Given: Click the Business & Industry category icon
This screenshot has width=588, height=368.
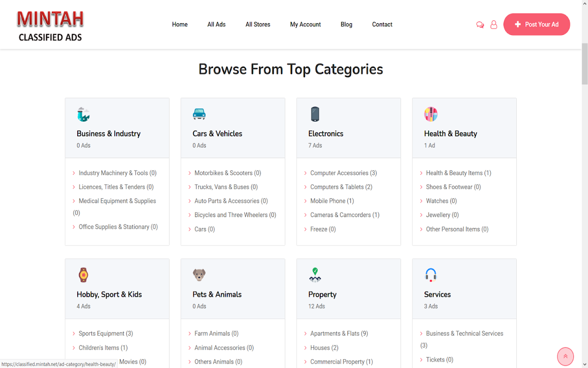Looking at the screenshot, I should [84, 114].
